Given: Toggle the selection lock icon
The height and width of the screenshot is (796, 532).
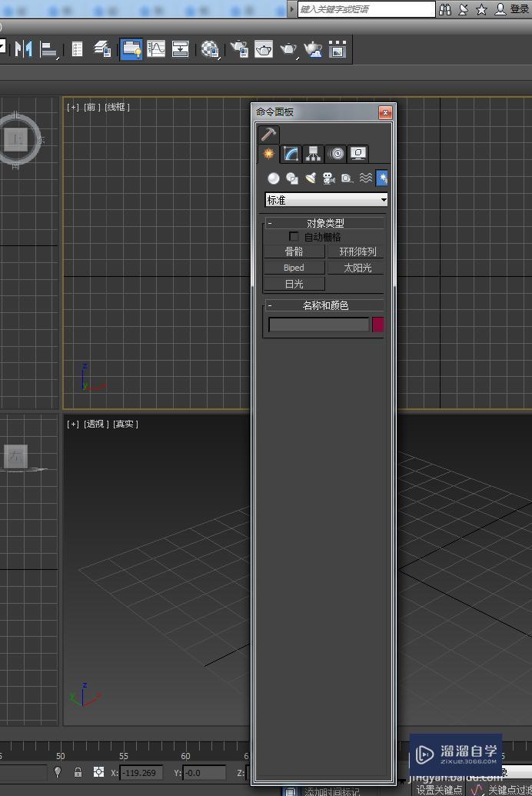Looking at the screenshot, I should tap(78, 772).
